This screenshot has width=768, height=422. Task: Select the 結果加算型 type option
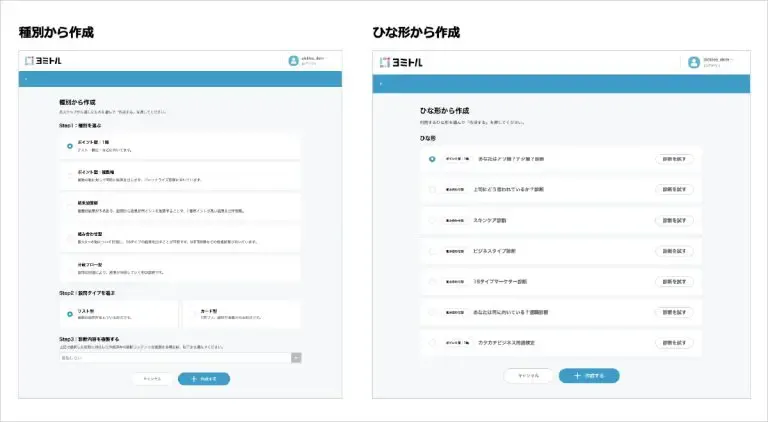(x=180, y=207)
